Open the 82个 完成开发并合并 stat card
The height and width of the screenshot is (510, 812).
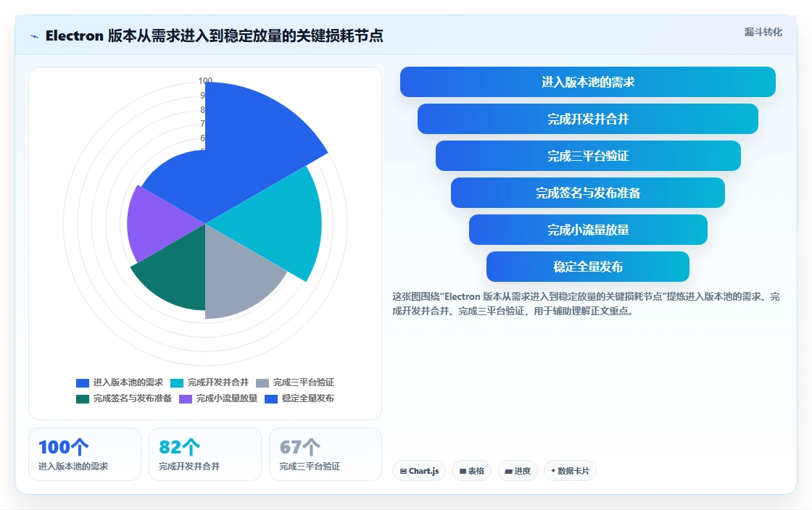tap(205, 454)
